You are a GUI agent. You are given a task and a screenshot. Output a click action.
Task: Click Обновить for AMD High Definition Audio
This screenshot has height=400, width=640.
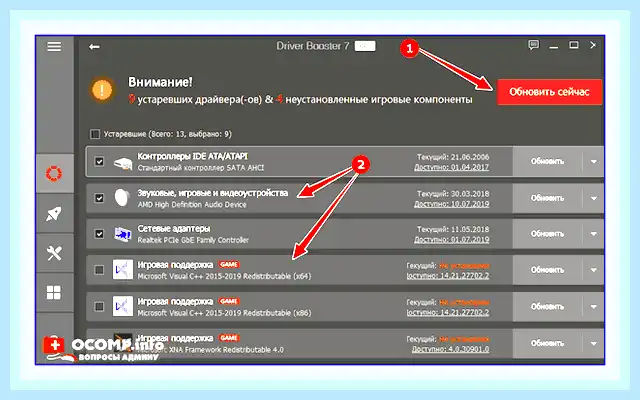tap(547, 198)
